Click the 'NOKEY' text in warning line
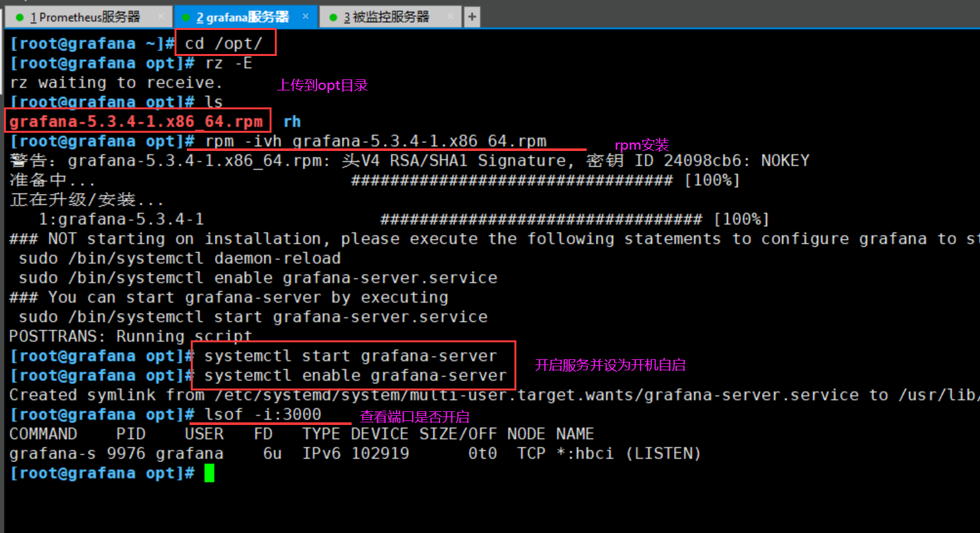Screen dimensions: 980x533 click(x=785, y=161)
